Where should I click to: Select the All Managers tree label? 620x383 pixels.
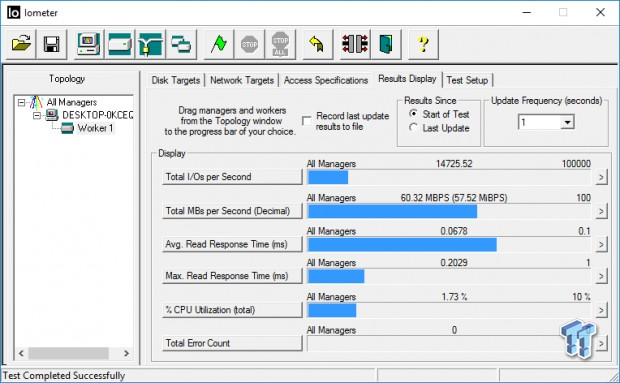72,102
